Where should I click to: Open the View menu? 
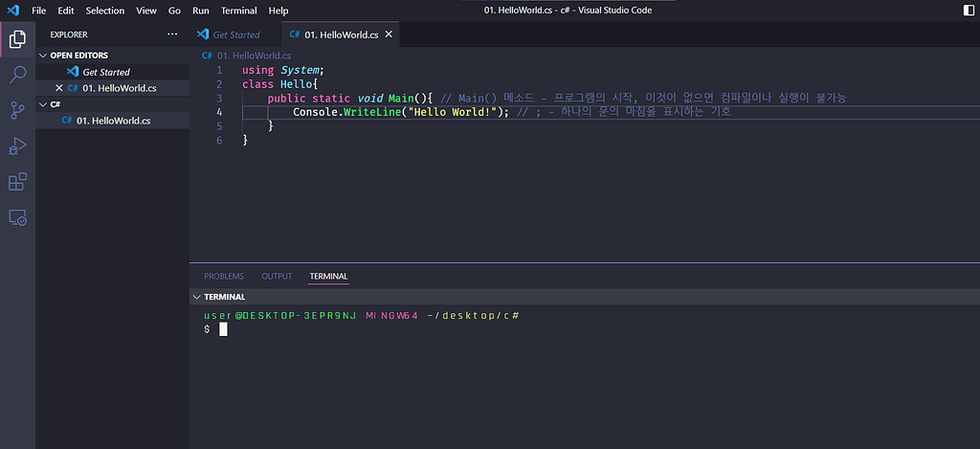pos(146,11)
